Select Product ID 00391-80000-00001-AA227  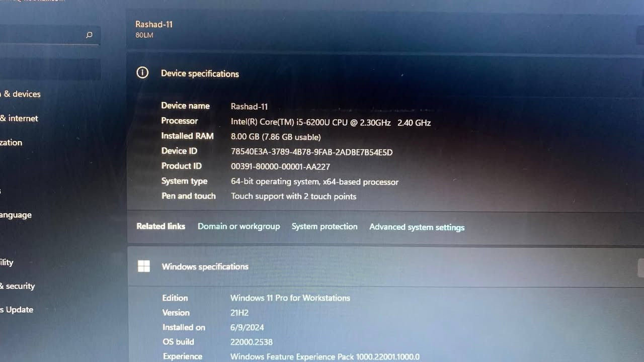(280, 166)
